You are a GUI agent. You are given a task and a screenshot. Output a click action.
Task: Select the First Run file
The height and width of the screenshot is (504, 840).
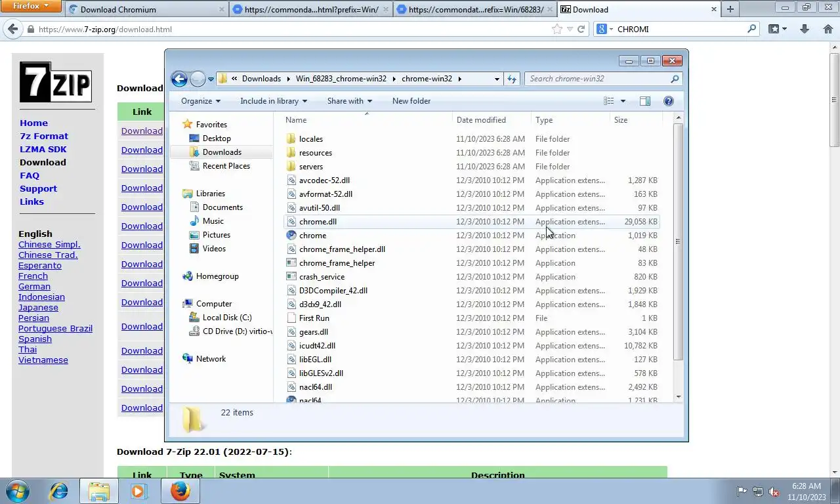[x=314, y=318]
